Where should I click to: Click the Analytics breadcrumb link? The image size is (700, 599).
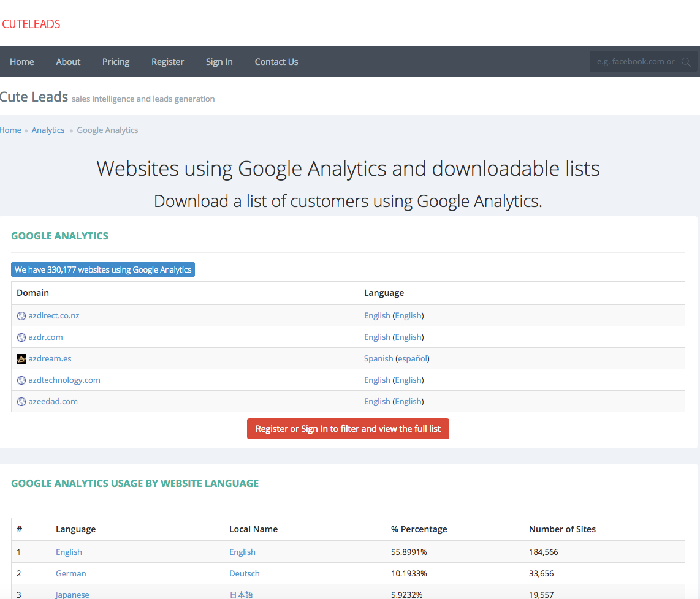[48, 130]
